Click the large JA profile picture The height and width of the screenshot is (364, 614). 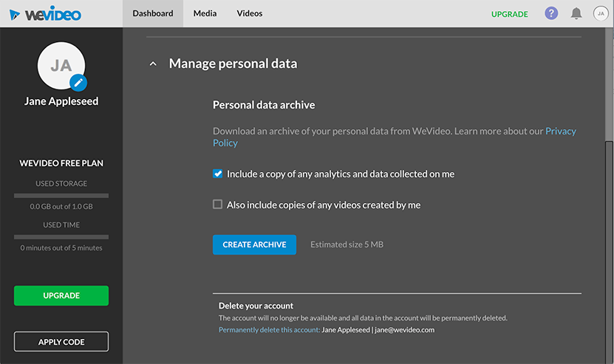[x=59, y=66]
